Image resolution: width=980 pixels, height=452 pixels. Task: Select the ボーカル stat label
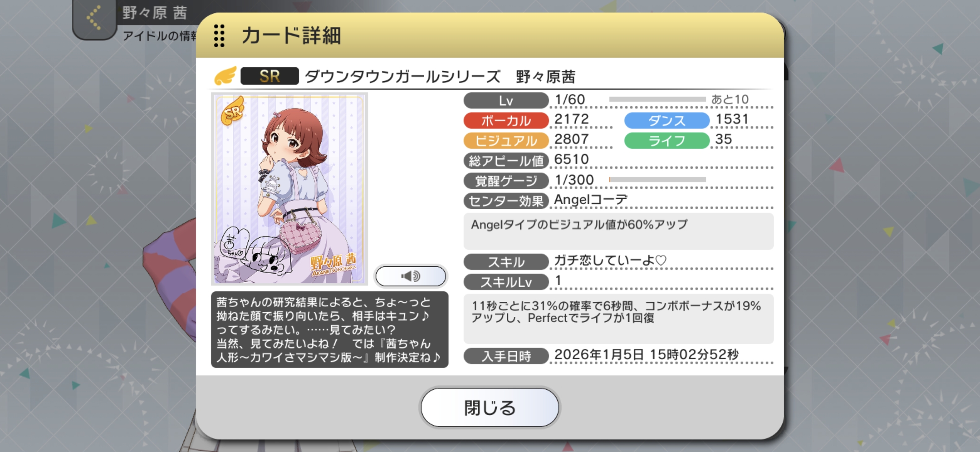(x=506, y=121)
